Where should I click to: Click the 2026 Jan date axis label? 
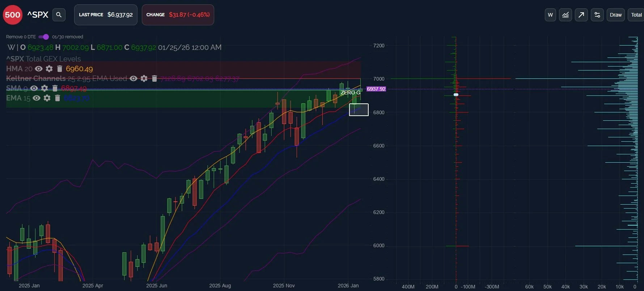pyautogui.click(x=348, y=286)
